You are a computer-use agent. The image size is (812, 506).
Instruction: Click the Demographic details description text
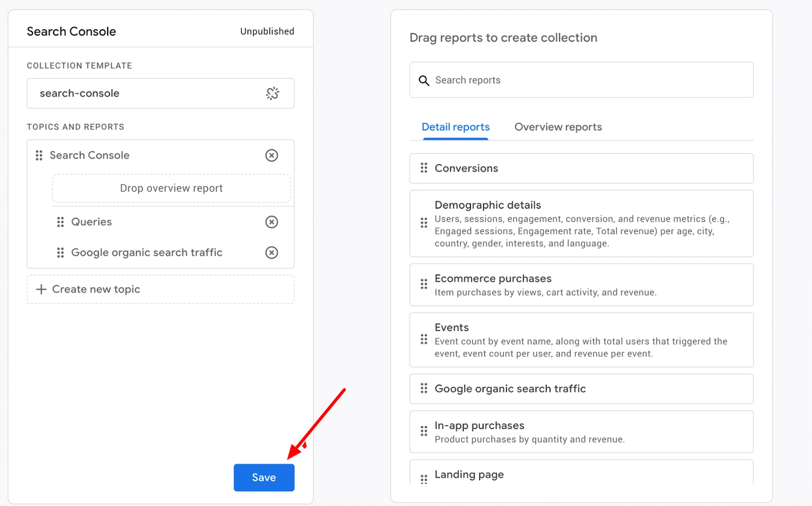coord(582,231)
